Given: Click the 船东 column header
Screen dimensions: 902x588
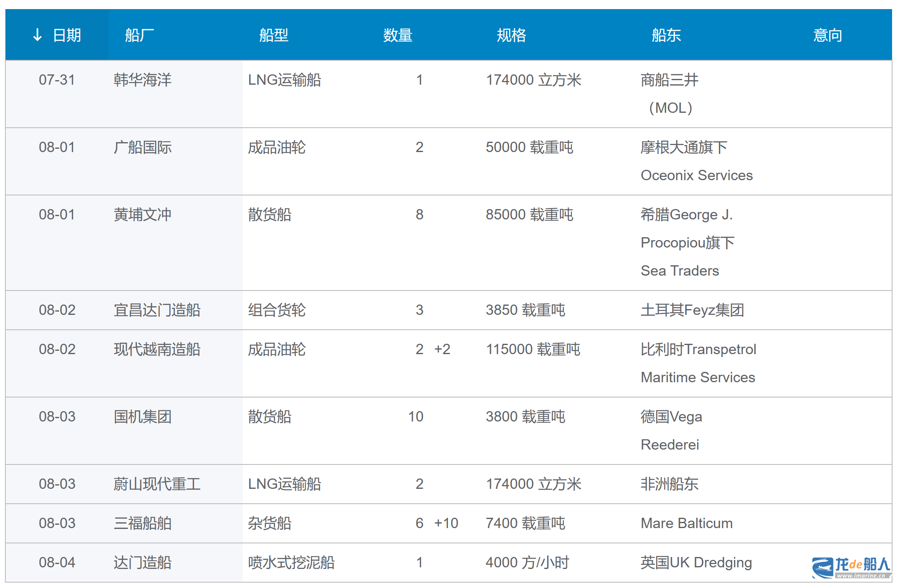Looking at the screenshot, I should pyautogui.click(x=666, y=35).
